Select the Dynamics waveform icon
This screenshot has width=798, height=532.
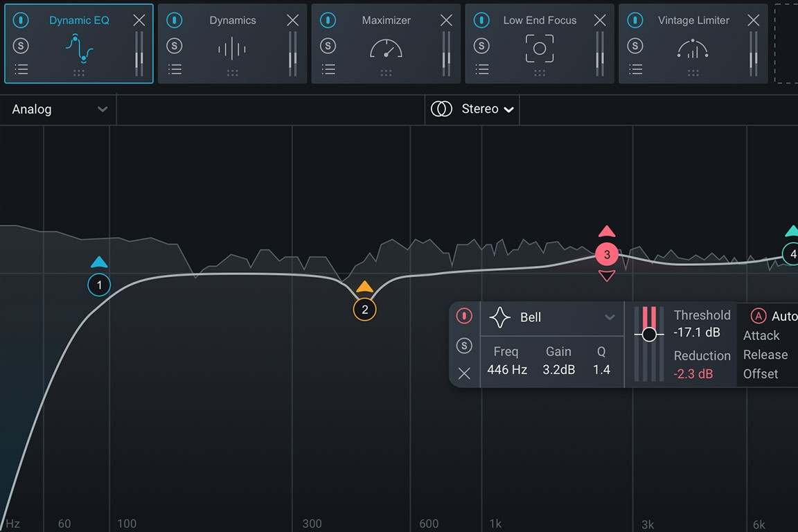click(232, 49)
